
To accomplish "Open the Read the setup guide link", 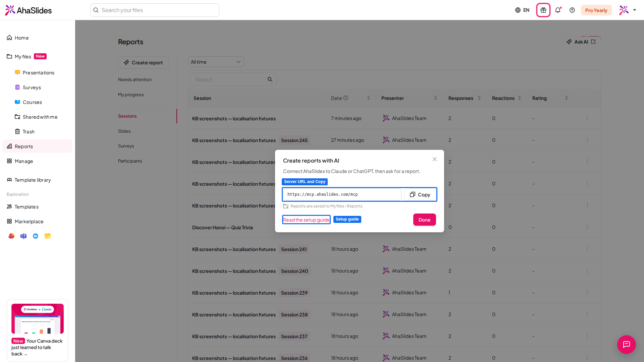I will (x=306, y=220).
